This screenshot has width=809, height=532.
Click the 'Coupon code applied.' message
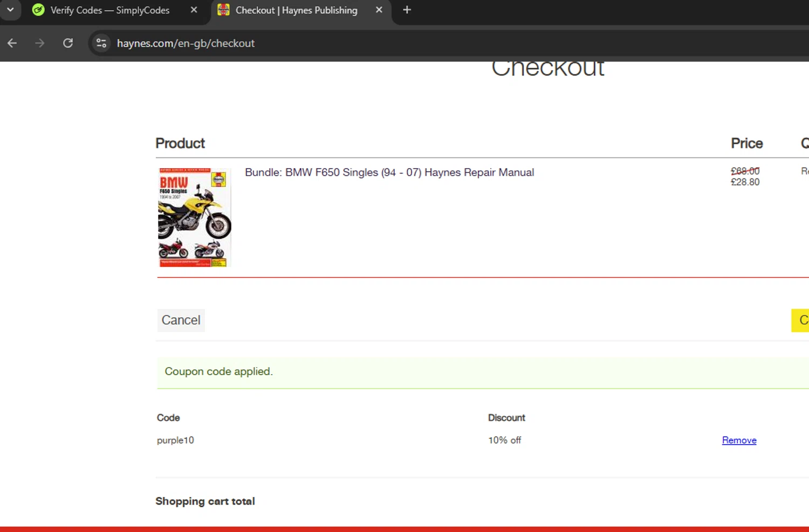(219, 371)
